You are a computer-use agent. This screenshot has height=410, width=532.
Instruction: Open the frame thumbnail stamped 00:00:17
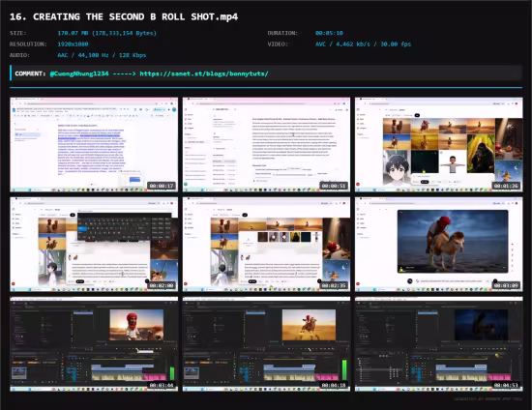(x=94, y=145)
